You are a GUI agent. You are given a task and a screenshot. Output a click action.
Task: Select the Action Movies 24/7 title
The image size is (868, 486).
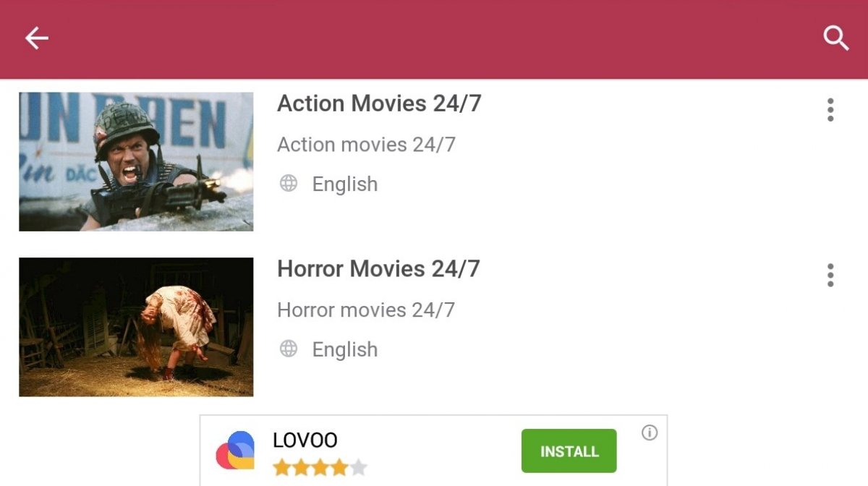tap(379, 104)
